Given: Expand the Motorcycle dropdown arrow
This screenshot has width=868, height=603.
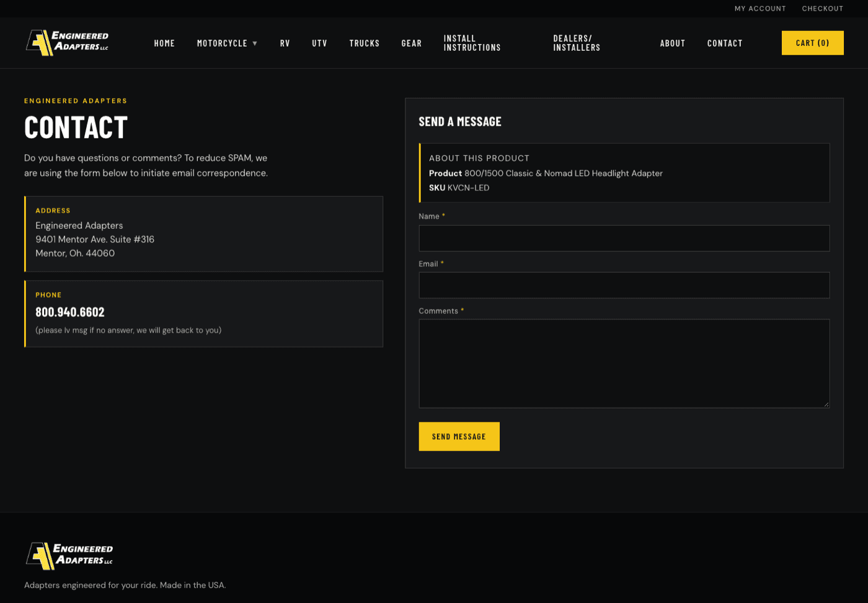Looking at the screenshot, I should pyautogui.click(x=255, y=43).
